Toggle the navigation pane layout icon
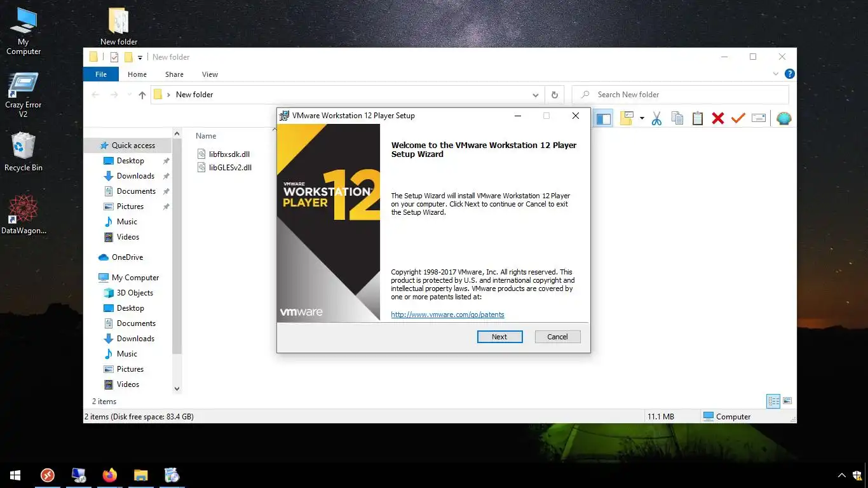 (604, 118)
